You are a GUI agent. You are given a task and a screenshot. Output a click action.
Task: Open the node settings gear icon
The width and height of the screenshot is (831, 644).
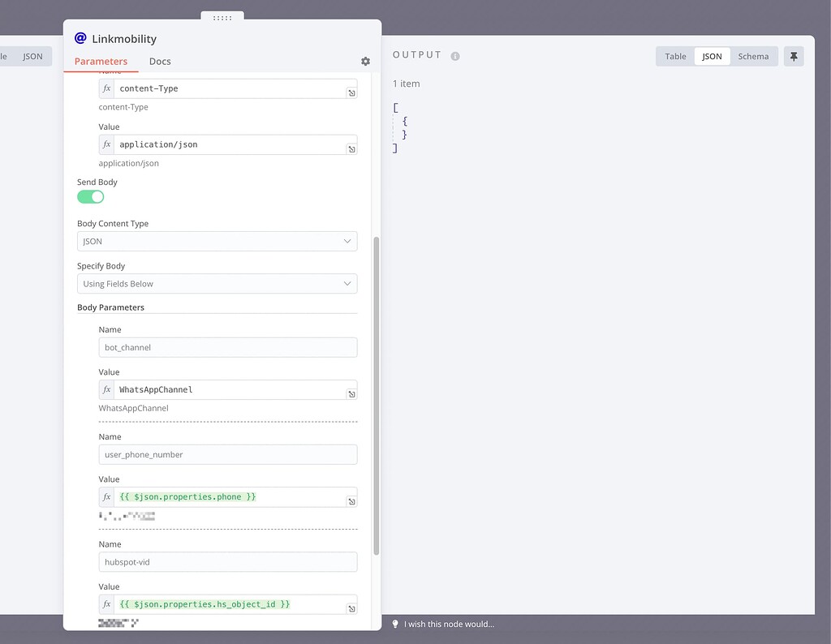point(365,61)
